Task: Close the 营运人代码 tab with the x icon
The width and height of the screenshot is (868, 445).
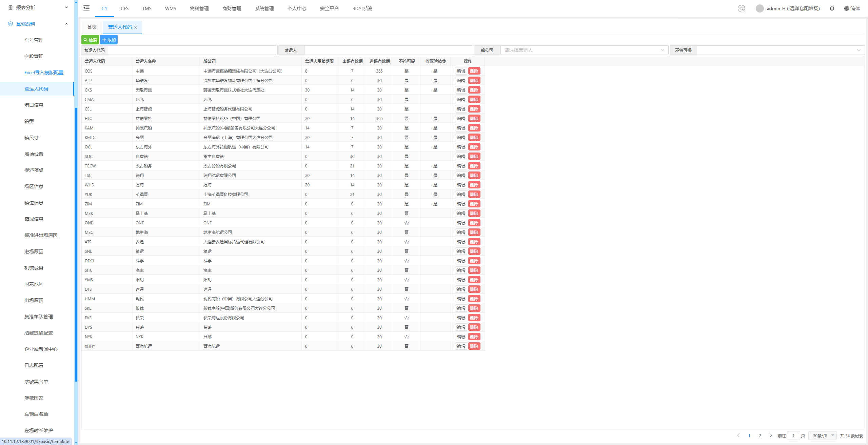Action: pyautogui.click(x=136, y=27)
